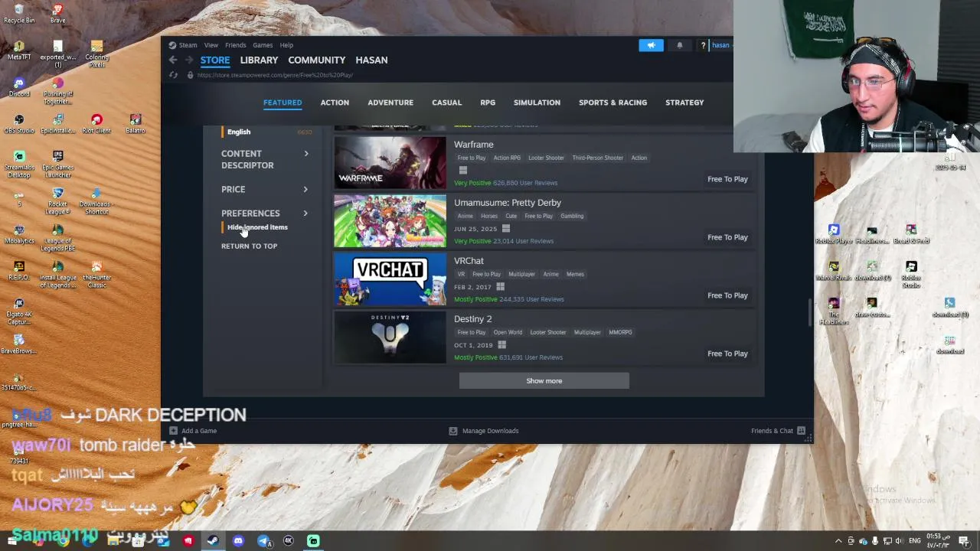Open the VRChat game thumbnail

390,279
